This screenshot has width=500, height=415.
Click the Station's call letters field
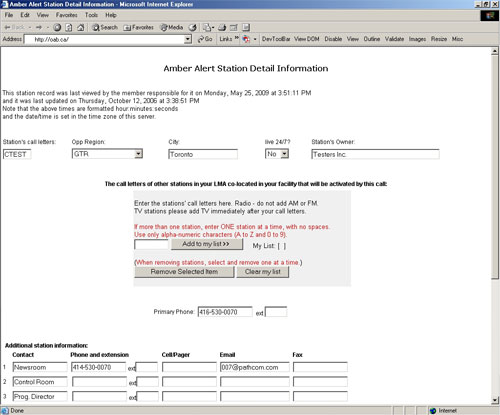coord(17,154)
